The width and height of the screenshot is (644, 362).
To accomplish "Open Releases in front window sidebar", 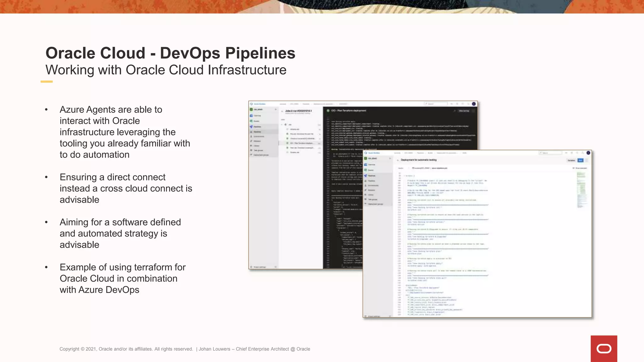I will click(x=370, y=190).
